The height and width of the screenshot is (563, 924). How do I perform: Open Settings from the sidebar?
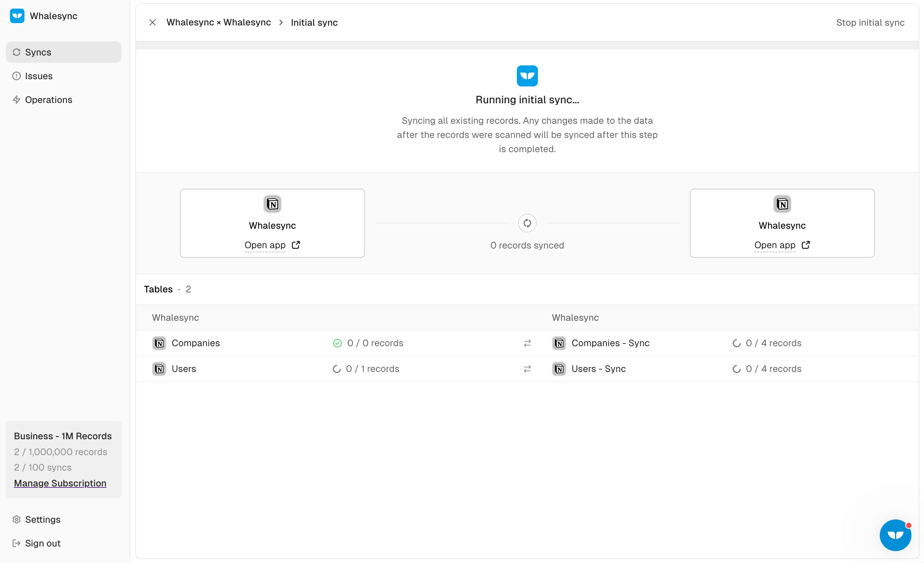coord(64,519)
